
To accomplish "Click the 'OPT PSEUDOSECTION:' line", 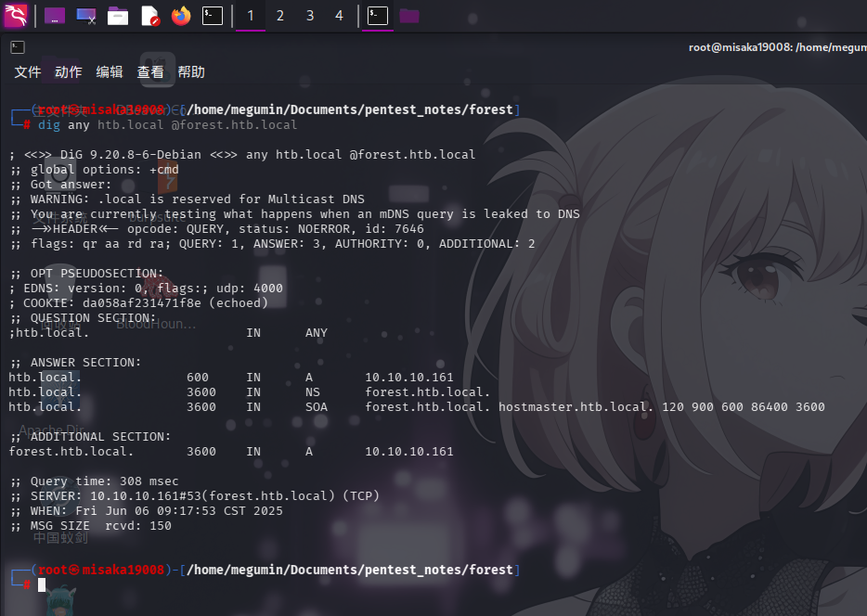I will click(86, 274).
